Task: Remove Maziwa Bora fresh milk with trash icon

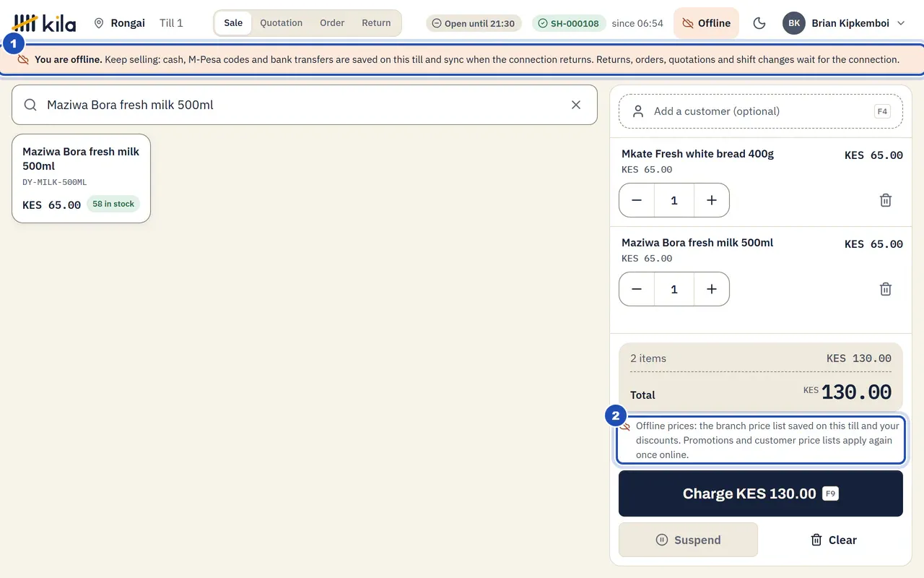Action: tap(886, 289)
